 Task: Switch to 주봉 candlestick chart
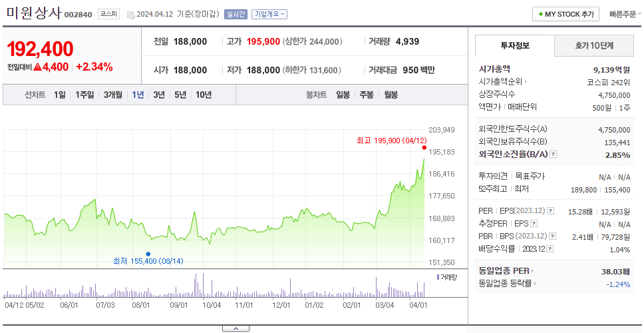coord(367,95)
